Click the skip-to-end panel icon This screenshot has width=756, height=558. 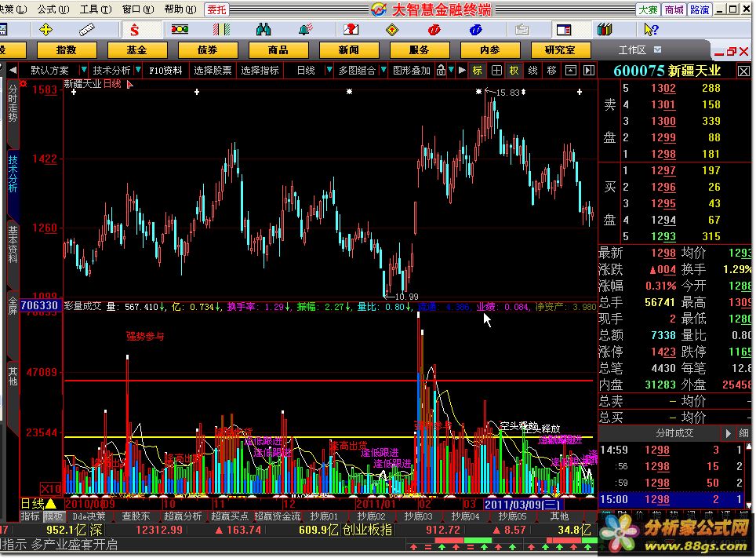(x=589, y=71)
